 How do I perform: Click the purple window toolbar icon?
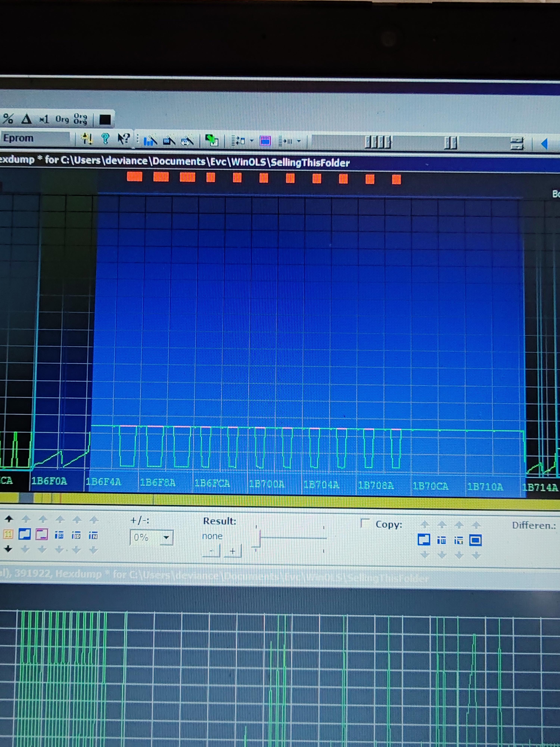265,141
